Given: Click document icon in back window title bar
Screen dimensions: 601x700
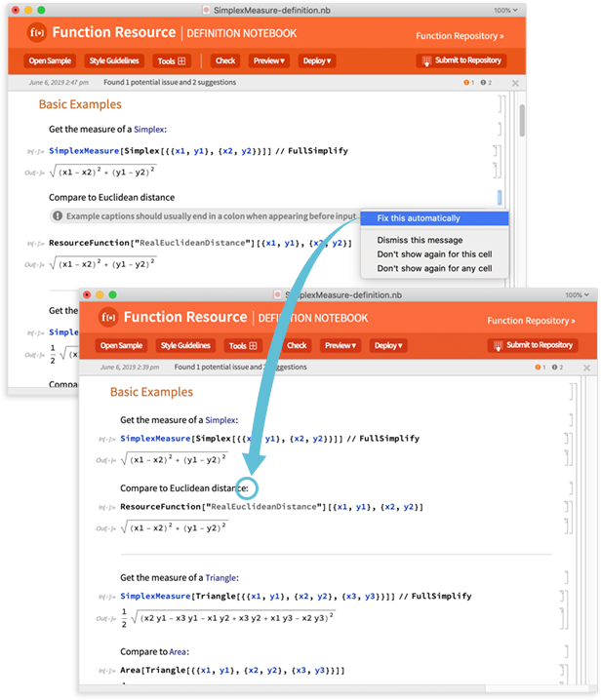Looking at the screenshot, I should [x=206, y=10].
